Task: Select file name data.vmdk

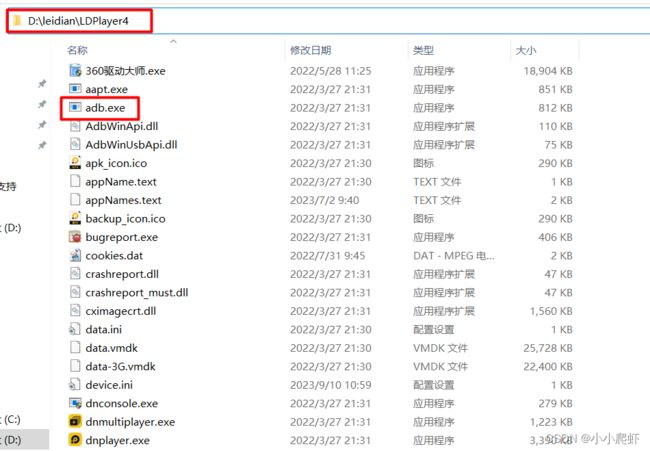Action: pyautogui.click(x=112, y=348)
